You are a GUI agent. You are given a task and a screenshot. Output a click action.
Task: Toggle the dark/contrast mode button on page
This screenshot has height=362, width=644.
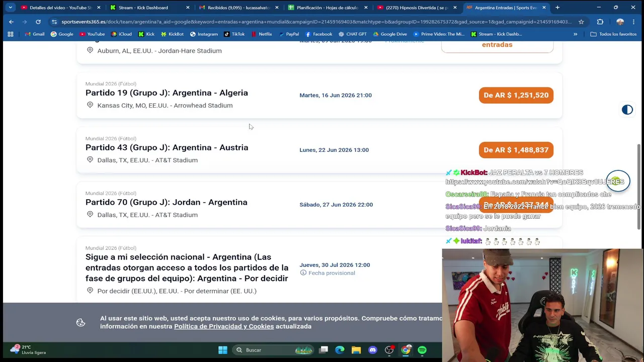pyautogui.click(x=627, y=110)
